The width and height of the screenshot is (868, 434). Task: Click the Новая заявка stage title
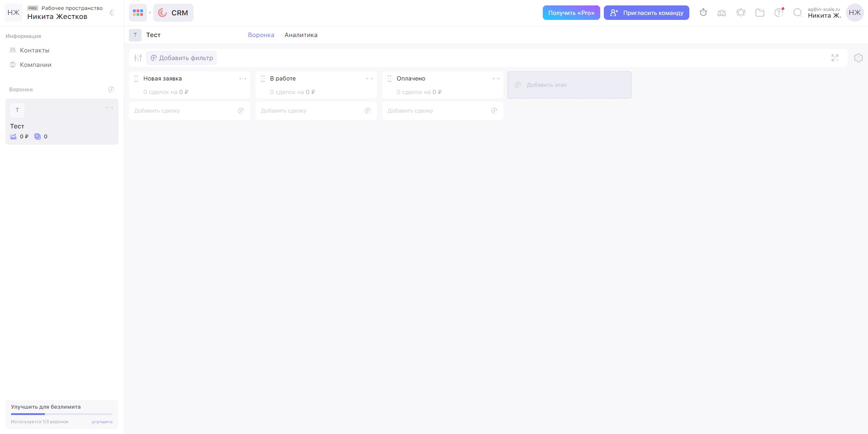coord(163,79)
